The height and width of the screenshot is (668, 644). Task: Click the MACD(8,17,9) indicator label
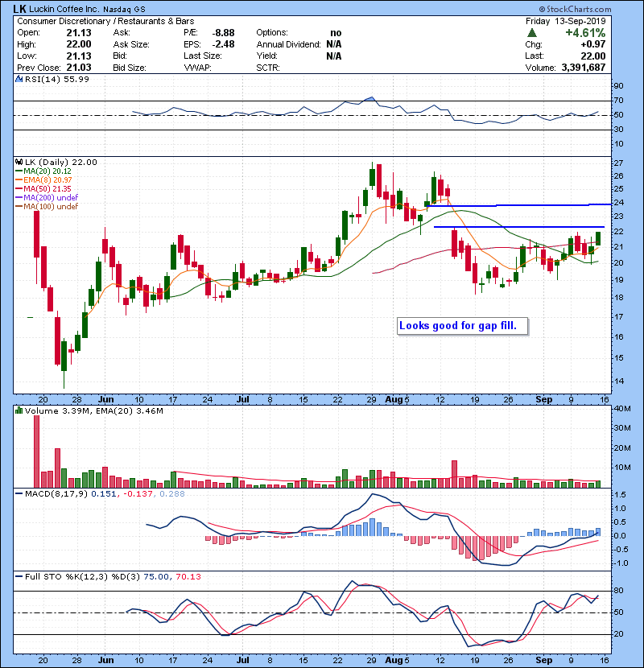(57, 494)
